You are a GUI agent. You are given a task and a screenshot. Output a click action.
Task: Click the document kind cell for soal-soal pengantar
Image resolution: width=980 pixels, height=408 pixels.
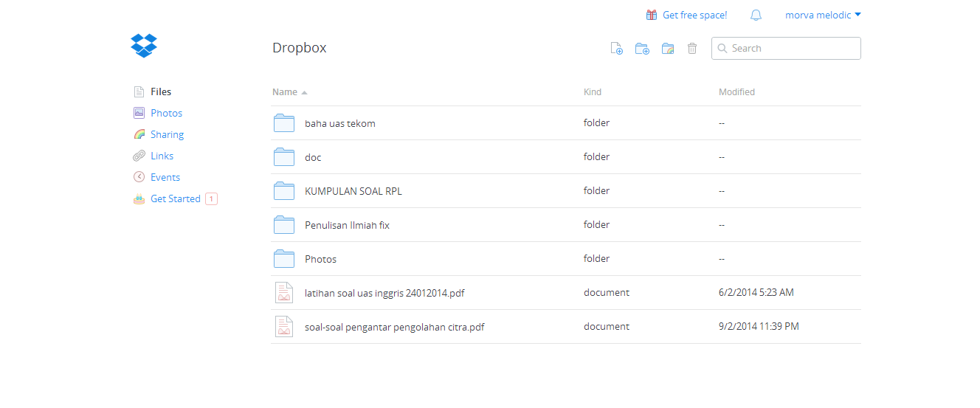pyautogui.click(x=607, y=326)
